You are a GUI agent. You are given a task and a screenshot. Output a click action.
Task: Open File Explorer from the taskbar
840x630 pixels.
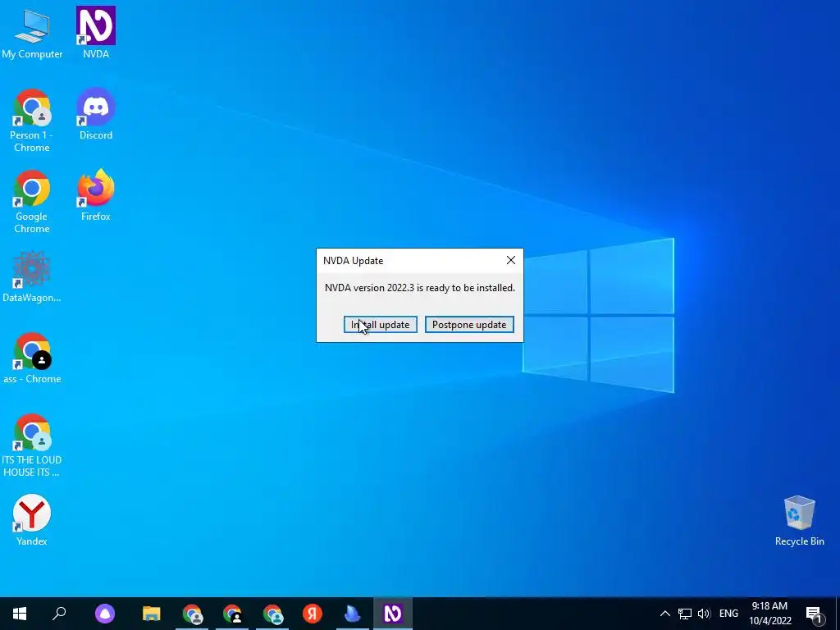point(152,614)
